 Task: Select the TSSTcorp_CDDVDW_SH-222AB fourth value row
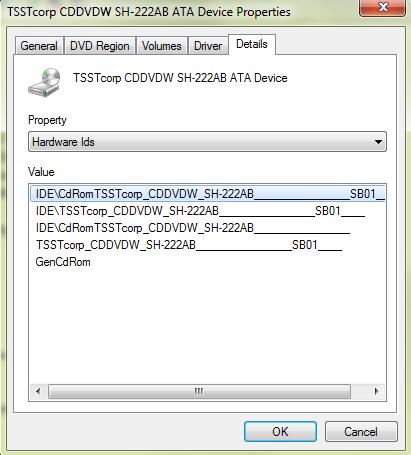coord(189,245)
